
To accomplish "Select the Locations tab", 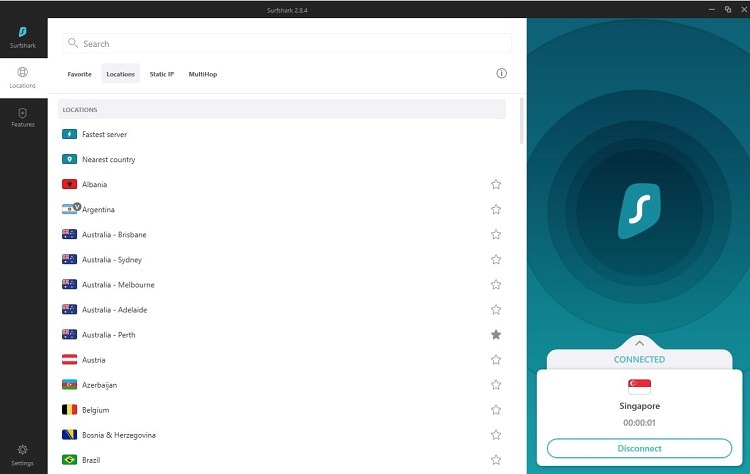I will click(x=121, y=74).
